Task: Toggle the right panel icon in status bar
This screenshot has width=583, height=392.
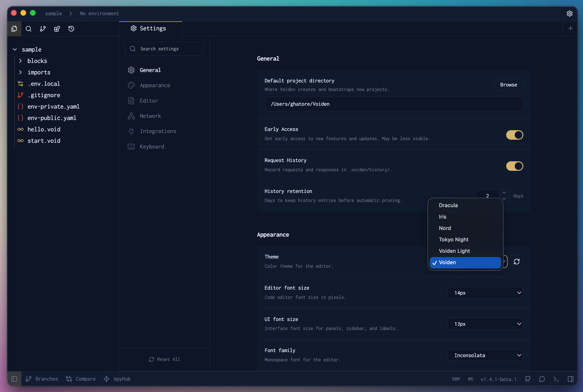Action: point(570,379)
